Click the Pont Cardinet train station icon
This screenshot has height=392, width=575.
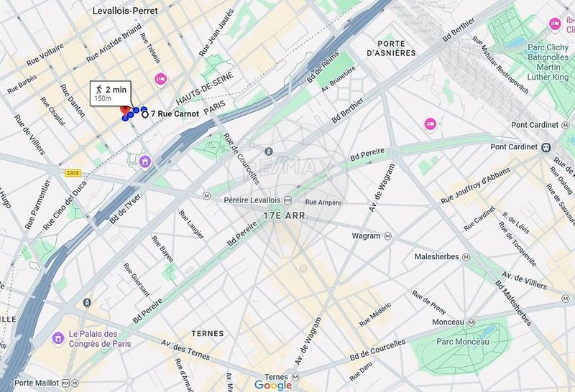[x=546, y=147]
